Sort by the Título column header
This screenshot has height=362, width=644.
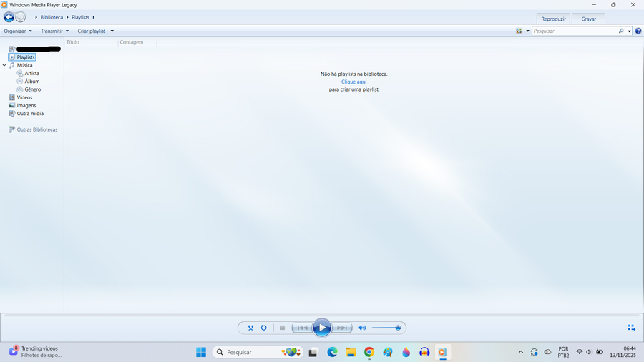[91, 42]
